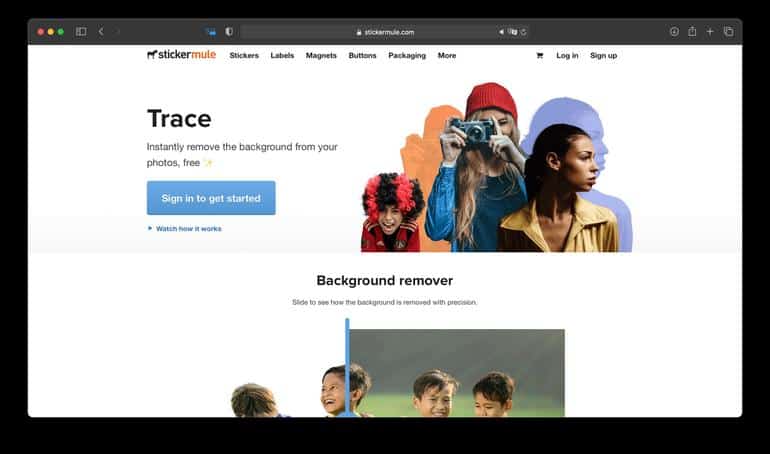This screenshot has height=454, width=770.
Task: Click the Sticker Mule logo
Action: coord(181,55)
